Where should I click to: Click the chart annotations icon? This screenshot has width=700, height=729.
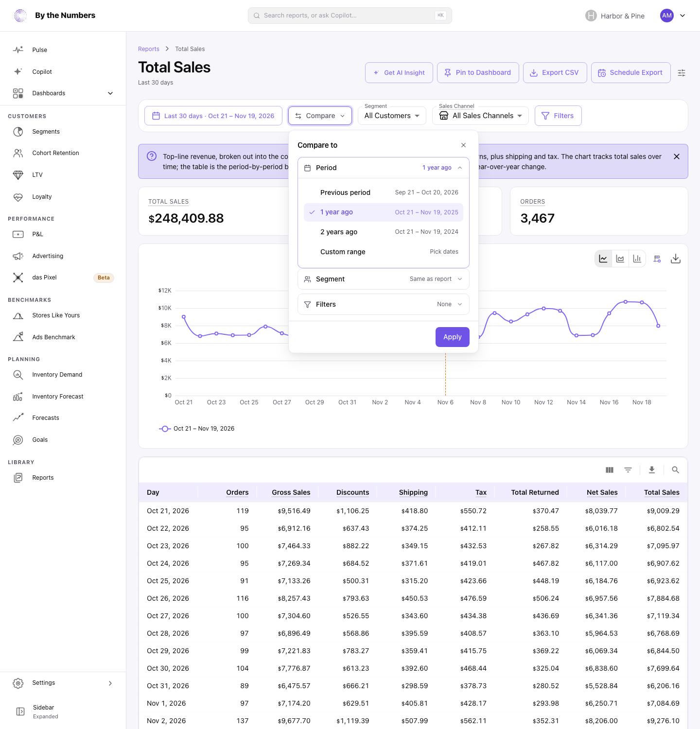(x=657, y=259)
